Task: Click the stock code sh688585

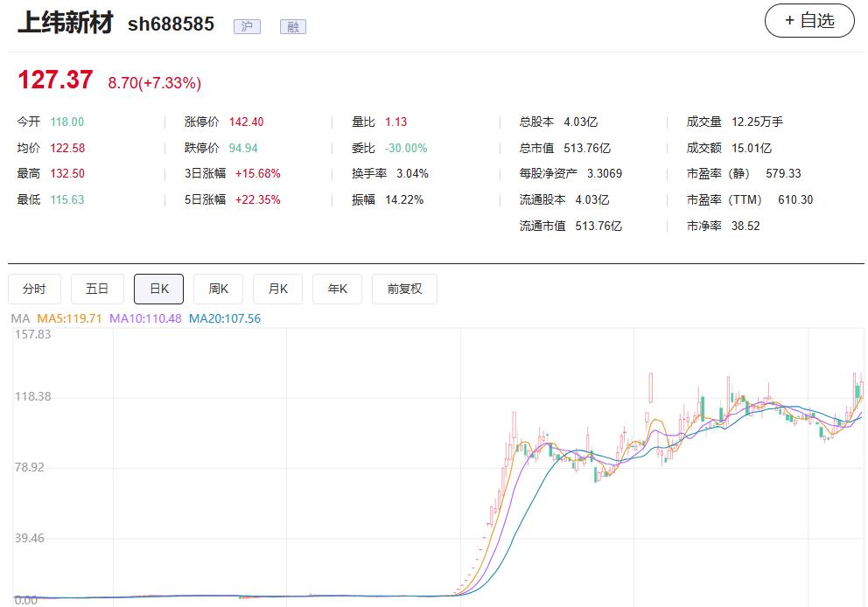Action: tap(171, 26)
